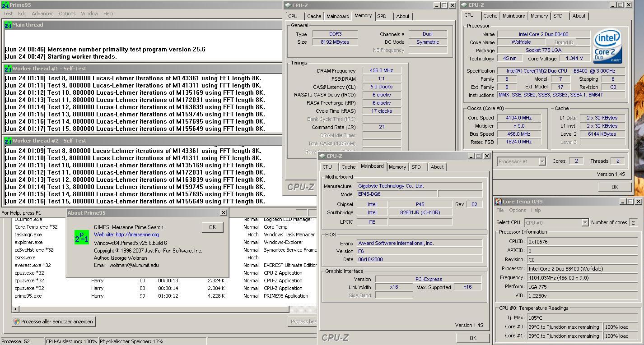The image size is (644, 345).
Task: Switch to Cache tab in CPU-Z CPU window
Action: point(490,16)
